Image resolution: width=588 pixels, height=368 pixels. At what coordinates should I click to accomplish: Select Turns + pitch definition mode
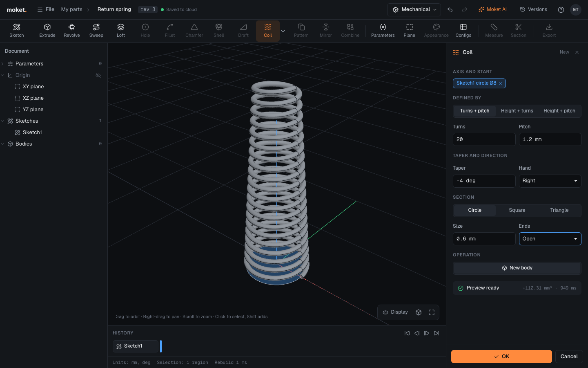pos(475,111)
